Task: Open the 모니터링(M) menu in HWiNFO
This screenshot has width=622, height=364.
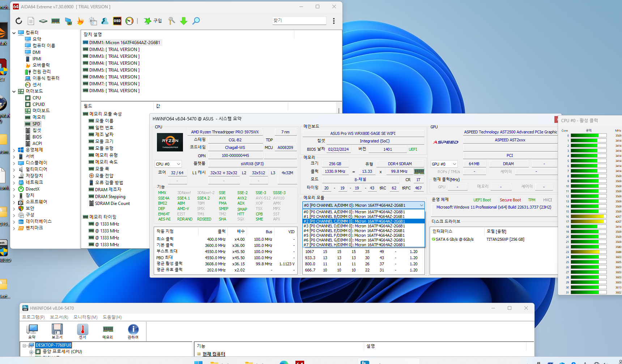Action: coord(86,317)
